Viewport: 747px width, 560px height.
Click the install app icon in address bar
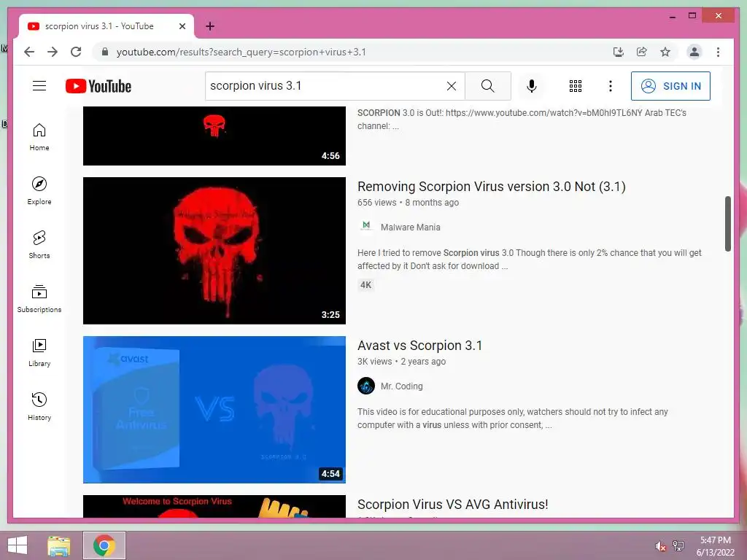(619, 52)
